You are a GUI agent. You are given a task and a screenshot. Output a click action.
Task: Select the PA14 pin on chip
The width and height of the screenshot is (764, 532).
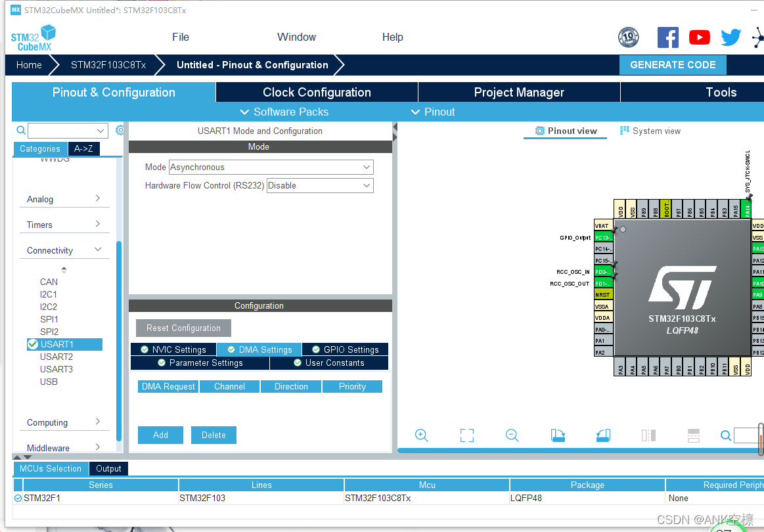746,208
